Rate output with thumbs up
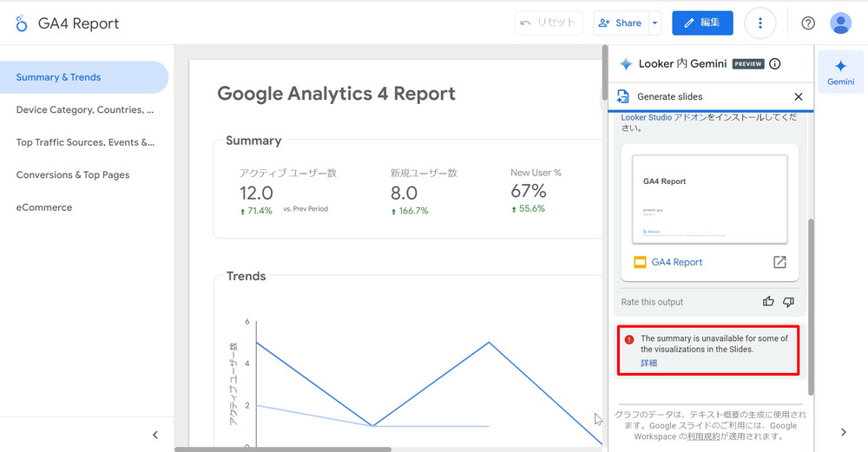 [768, 302]
